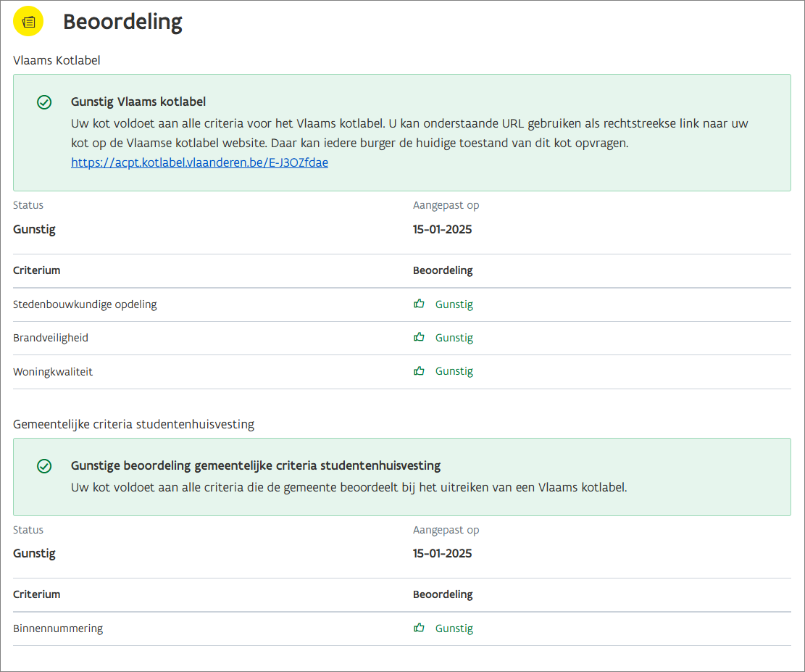Image resolution: width=805 pixels, height=672 pixels.
Task: Click checkmark icon in gemeentelijke criteria notice
Action: coord(44,466)
